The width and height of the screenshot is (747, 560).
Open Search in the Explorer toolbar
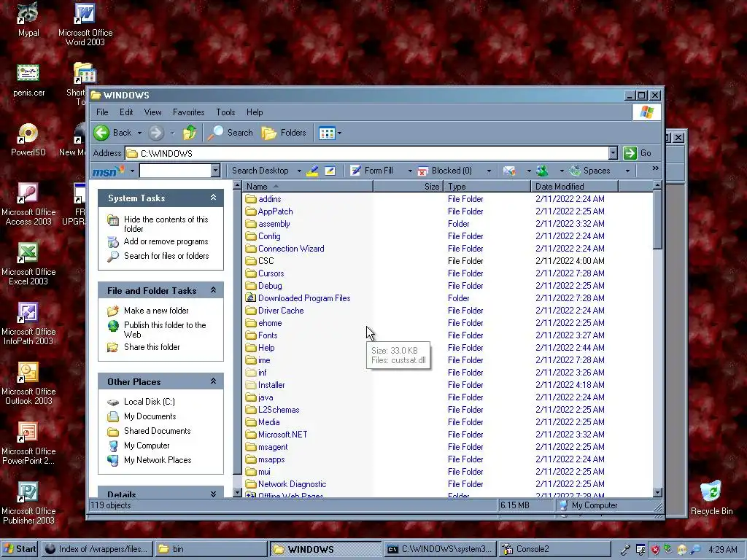[231, 133]
